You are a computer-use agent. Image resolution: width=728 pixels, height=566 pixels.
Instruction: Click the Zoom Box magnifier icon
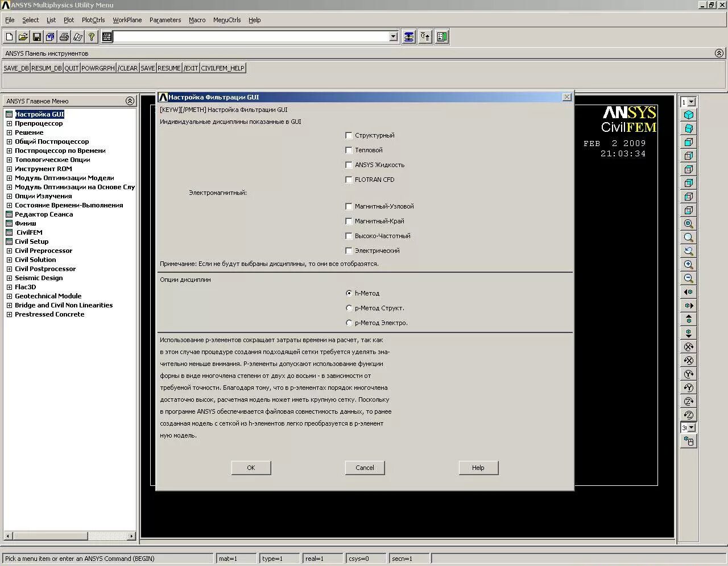pyautogui.click(x=689, y=238)
